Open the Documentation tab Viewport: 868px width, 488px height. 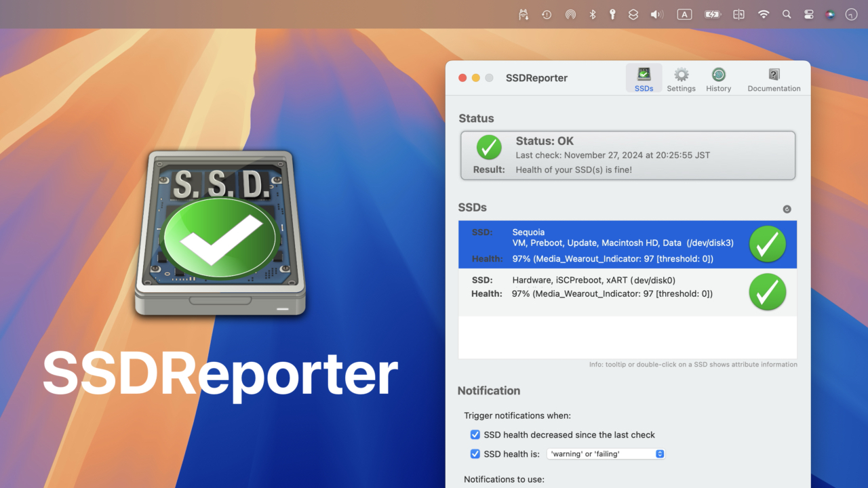tap(774, 79)
